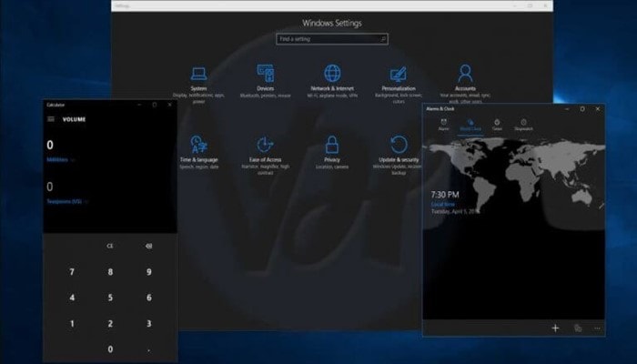637x364 pixels.
Task: Add a new clock with plus icon
Action: click(555, 329)
